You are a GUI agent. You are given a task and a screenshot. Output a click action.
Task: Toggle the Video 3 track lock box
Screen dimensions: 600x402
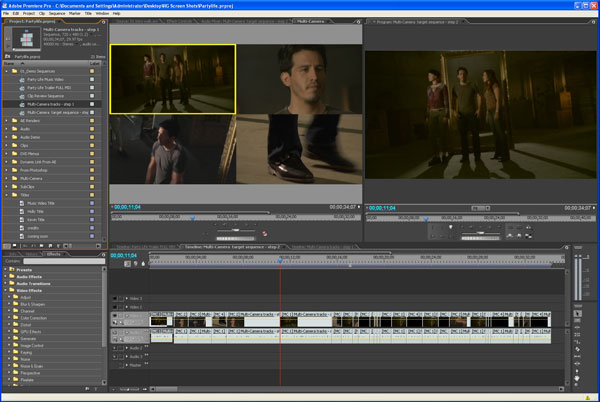(x=121, y=298)
